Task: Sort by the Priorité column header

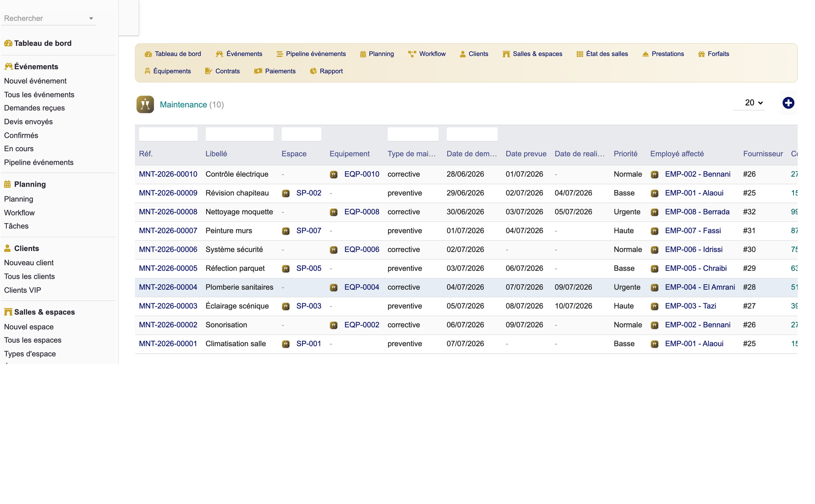Action: click(x=626, y=154)
